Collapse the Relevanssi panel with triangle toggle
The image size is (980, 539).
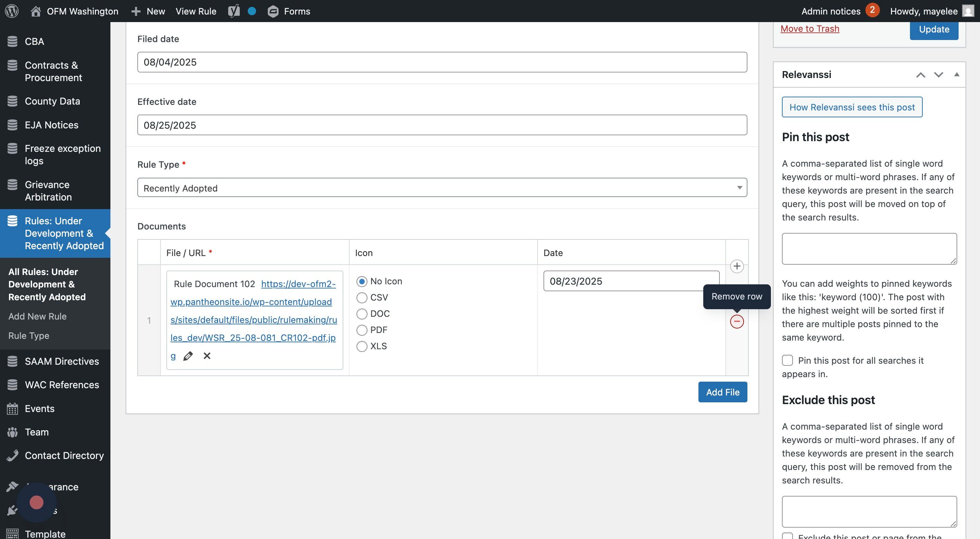point(957,75)
